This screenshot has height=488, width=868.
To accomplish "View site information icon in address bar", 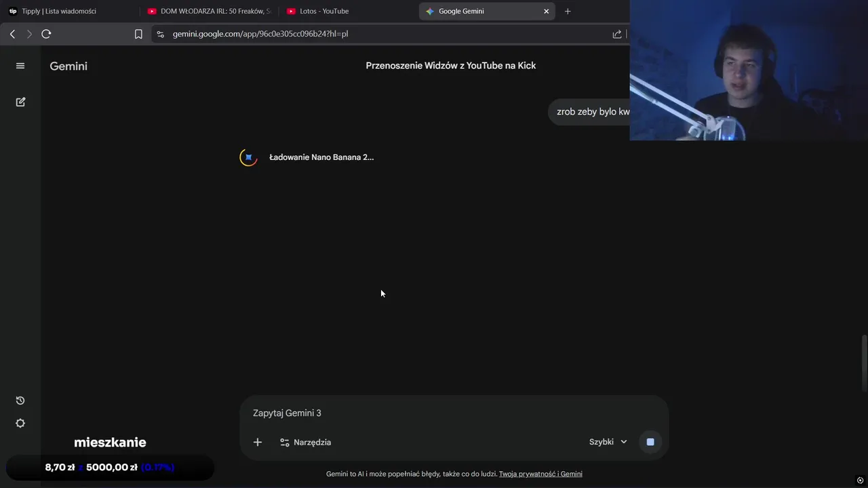I will (159, 34).
